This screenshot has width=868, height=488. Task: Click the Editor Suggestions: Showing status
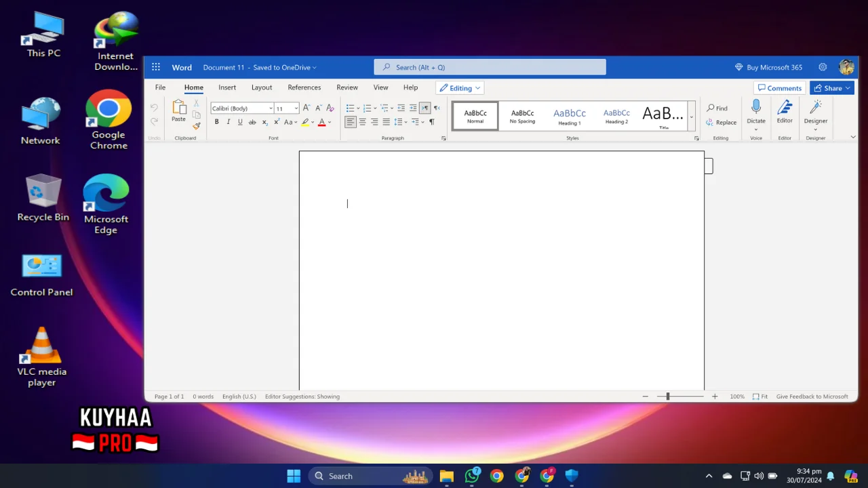pos(302,396)
